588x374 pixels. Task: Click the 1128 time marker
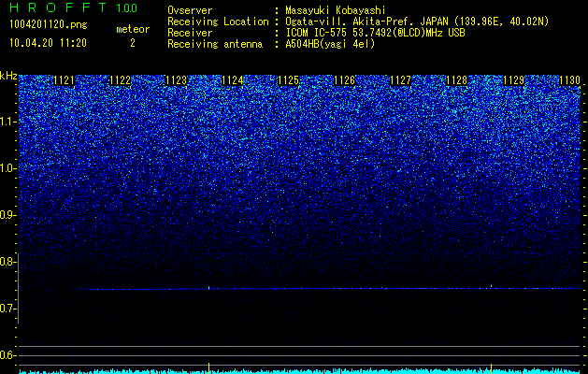pyautogui.click(x=457, y=80)
